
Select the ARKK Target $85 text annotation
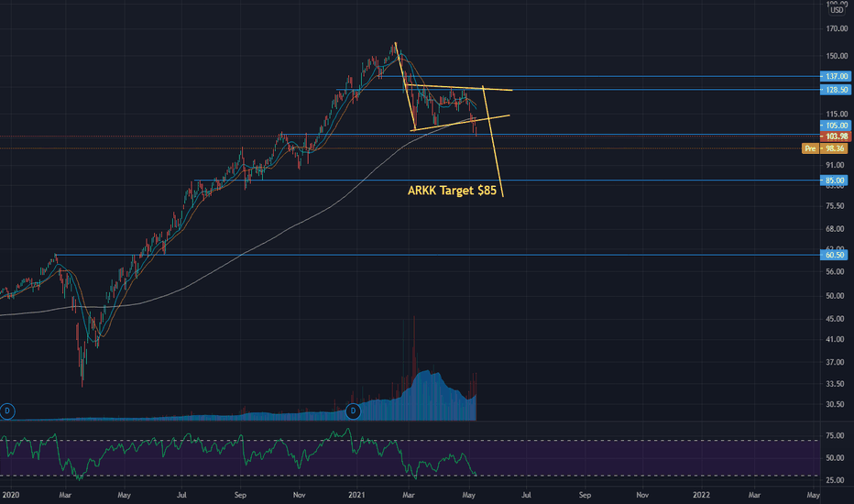tap(452, 191)
